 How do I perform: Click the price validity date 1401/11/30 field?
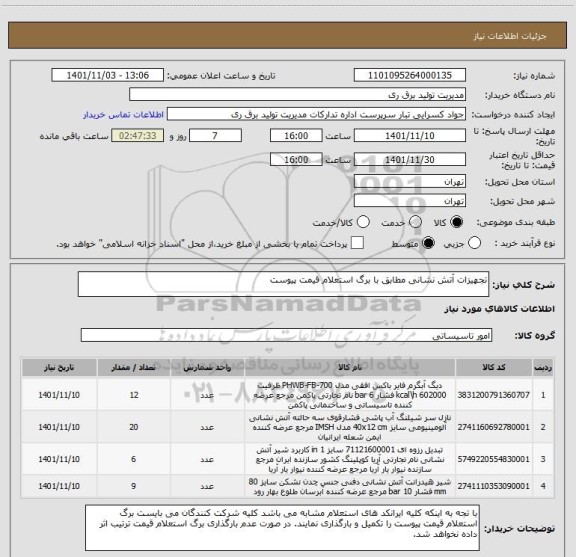[410, 159]
